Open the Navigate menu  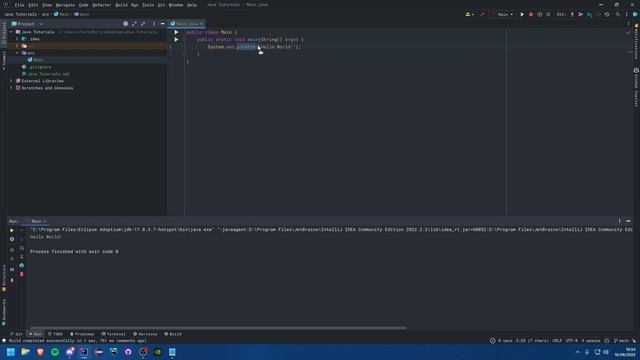point(65,5)
